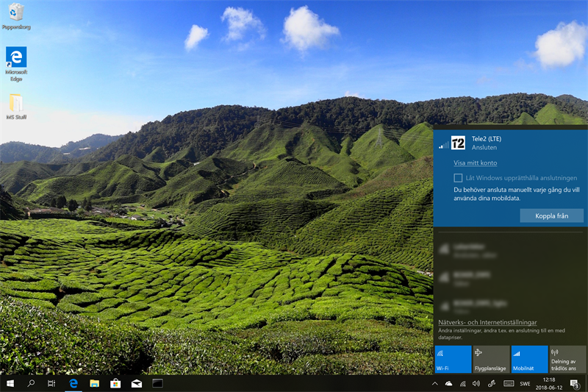Open Microsoft Store from the taskbar
Image resolution: width=588 pixels, height=392 pixels.
[x=115, y=383]
